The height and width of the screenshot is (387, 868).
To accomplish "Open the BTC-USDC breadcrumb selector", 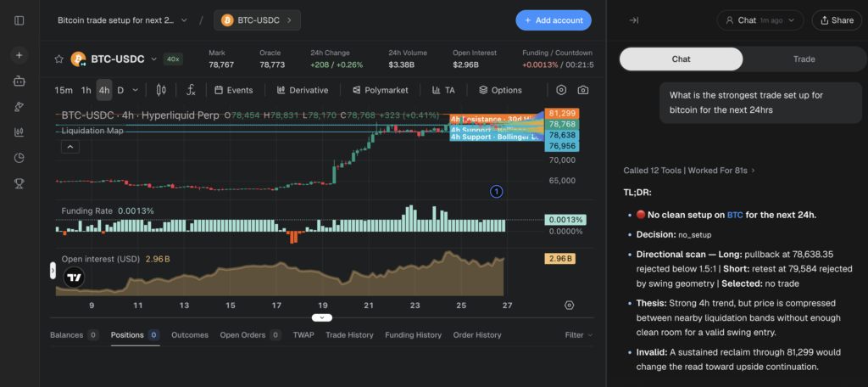I will click(x=258, y=20).
